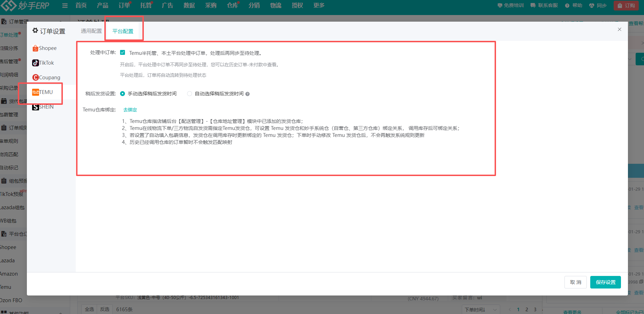The image size is (644, 314).
Task: Go to 仓库 in the top bar
Action: [232, 6]
